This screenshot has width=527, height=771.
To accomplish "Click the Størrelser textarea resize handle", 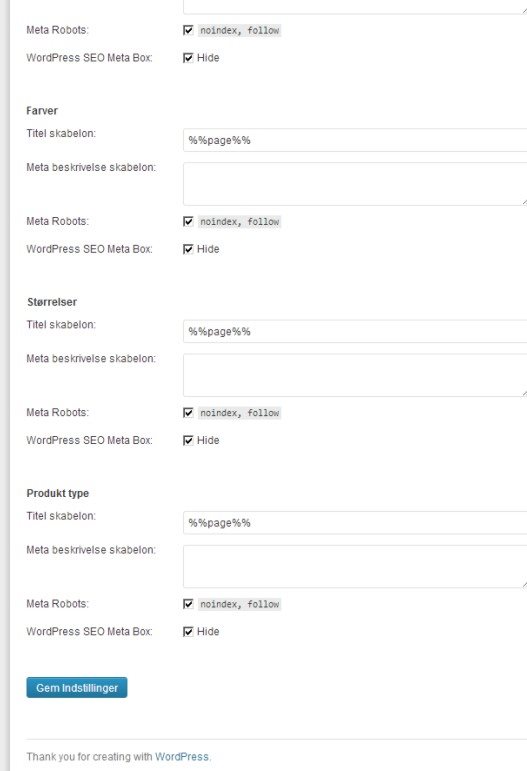I will pyautogui.click(x=524, y=393).
